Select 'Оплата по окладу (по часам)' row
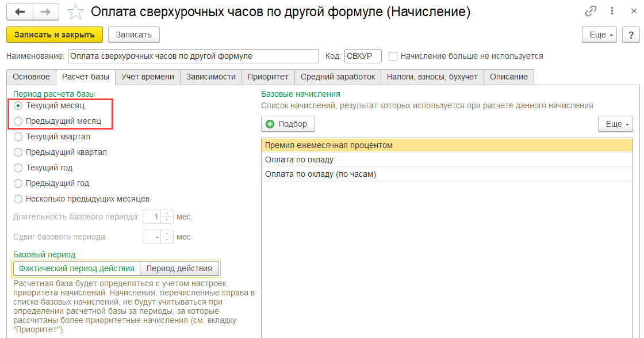 pyautogui.click(x=320, y=174)
